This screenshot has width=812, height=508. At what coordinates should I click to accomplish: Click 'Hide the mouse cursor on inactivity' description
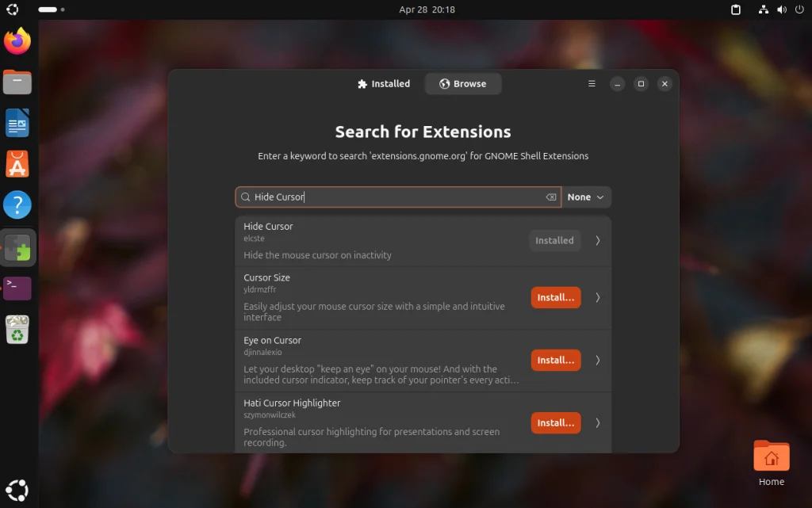[317, 255]
